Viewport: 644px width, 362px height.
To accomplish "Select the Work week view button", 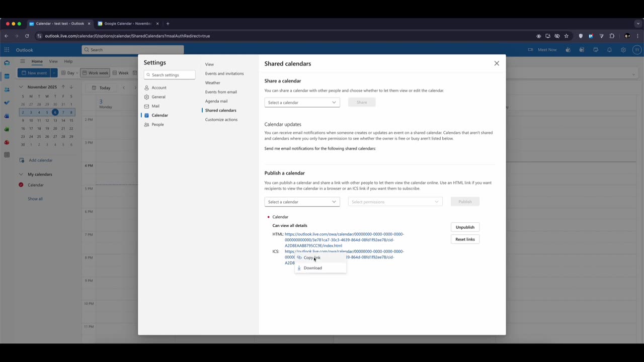I will tap(95, 73).
